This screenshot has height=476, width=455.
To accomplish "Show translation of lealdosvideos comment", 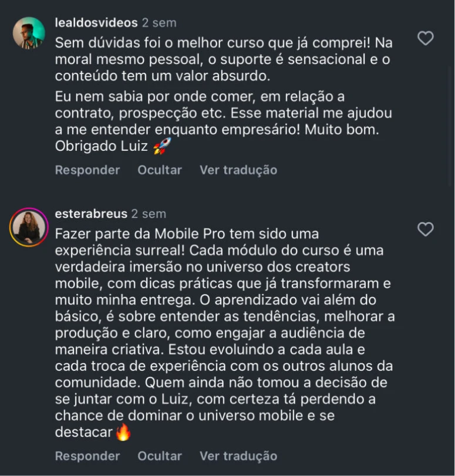I will click(x=238, y=170).
